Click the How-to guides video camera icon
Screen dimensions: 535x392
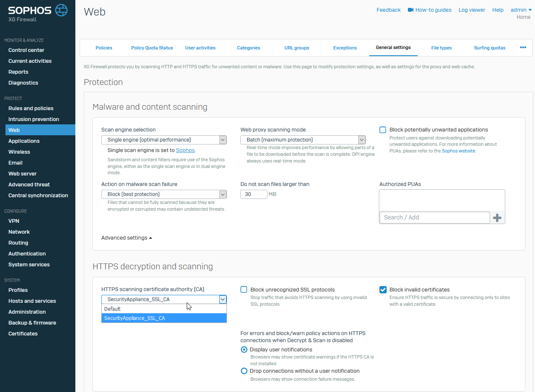pos(411,10)
